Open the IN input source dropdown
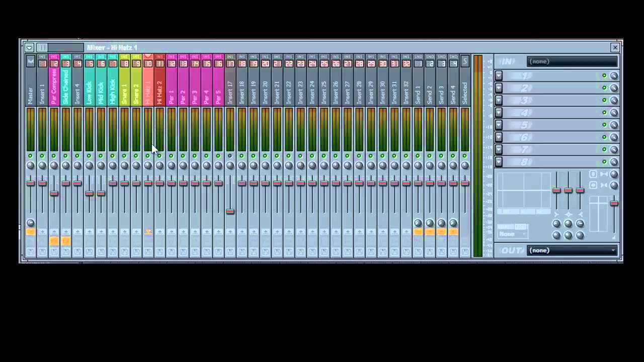Screen dimensions: 644x362 pyautogui.click(x=572, y=61)
